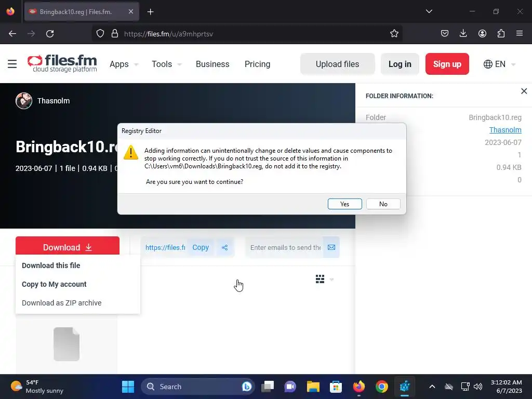This screenshot has width=532, height=399.
Task: Click the grid view icon
Action: click(320, 279)
